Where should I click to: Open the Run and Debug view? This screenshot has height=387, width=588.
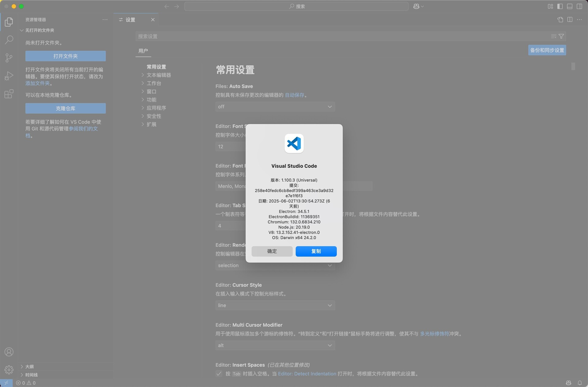9,76
